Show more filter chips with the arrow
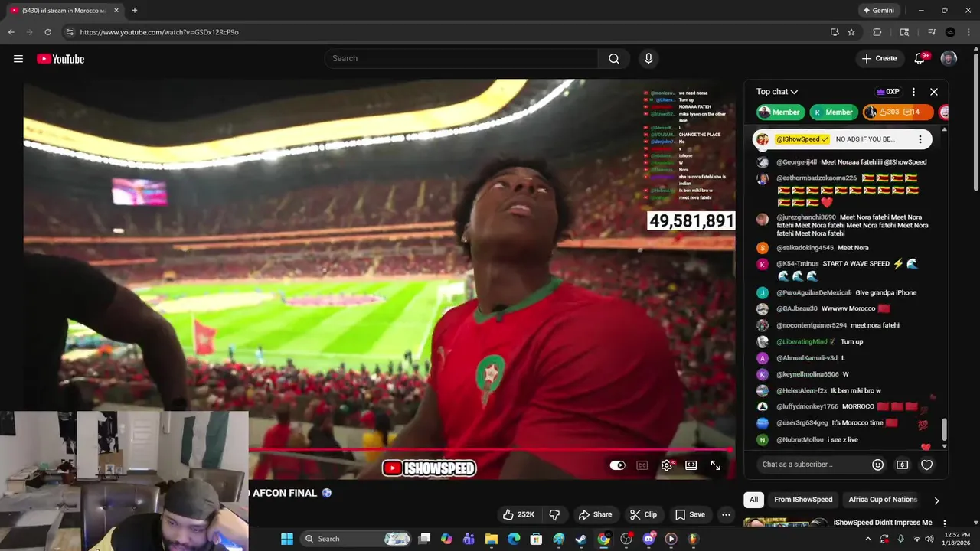Screen dimensions: 980x551 (x=936, y=500)
